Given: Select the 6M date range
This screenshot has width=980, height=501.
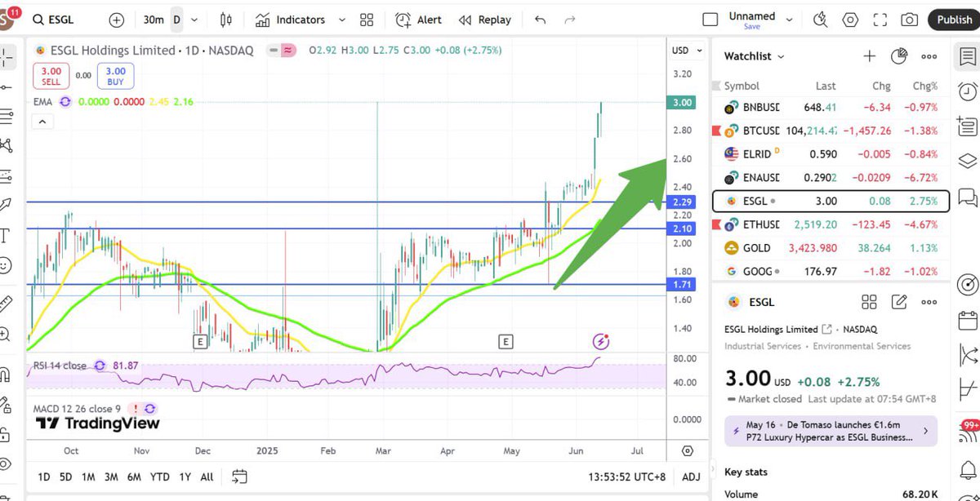Looking at the screenshot, I should click(x=132, y=477).
